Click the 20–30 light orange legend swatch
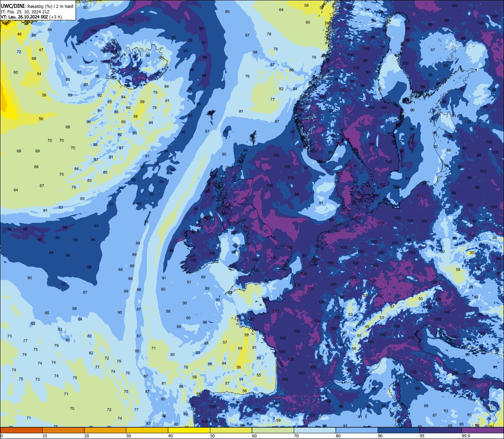504x439 pixels. [x=105, y=430]
